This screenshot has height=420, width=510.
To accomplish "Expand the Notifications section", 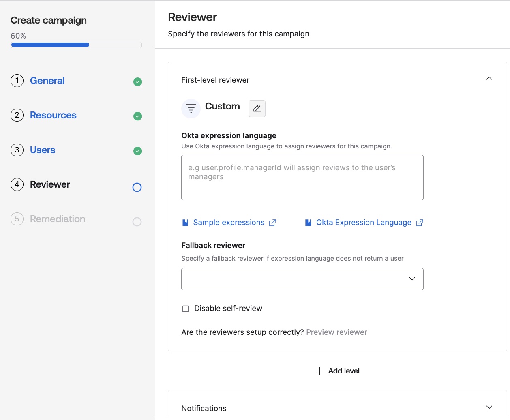I will coord(489,407).
